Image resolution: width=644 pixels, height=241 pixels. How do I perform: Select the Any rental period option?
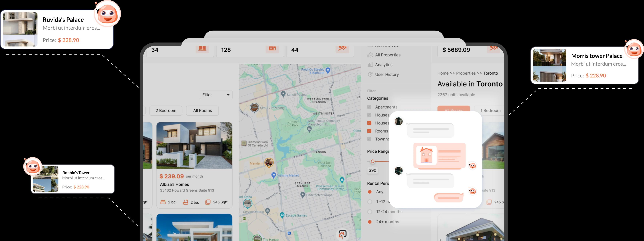(x=370, y=192)
